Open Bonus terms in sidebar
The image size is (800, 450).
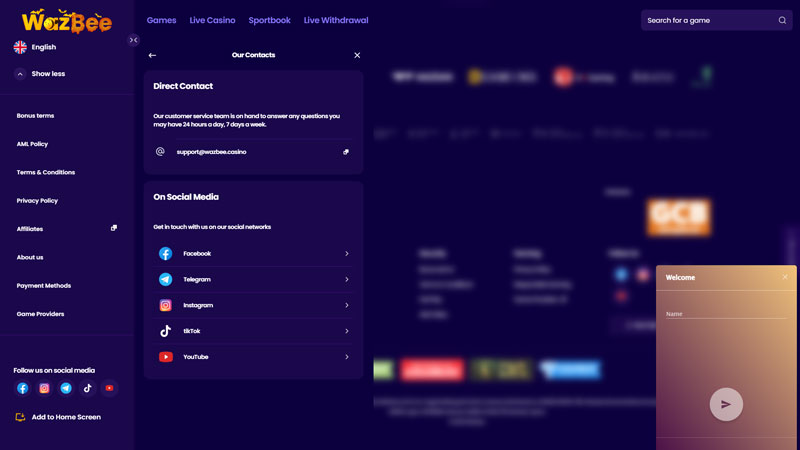[35, 116]
